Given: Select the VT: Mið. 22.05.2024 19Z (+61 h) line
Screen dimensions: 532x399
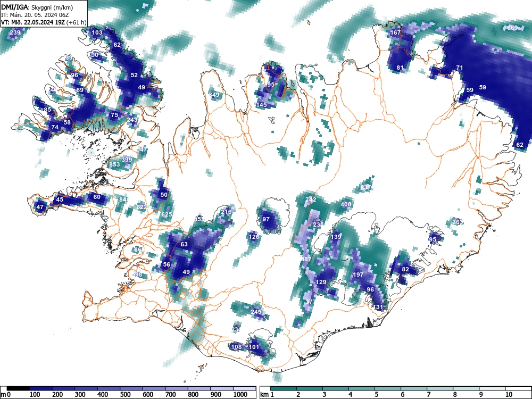Looking at the screenshot, I should point(44,22).
